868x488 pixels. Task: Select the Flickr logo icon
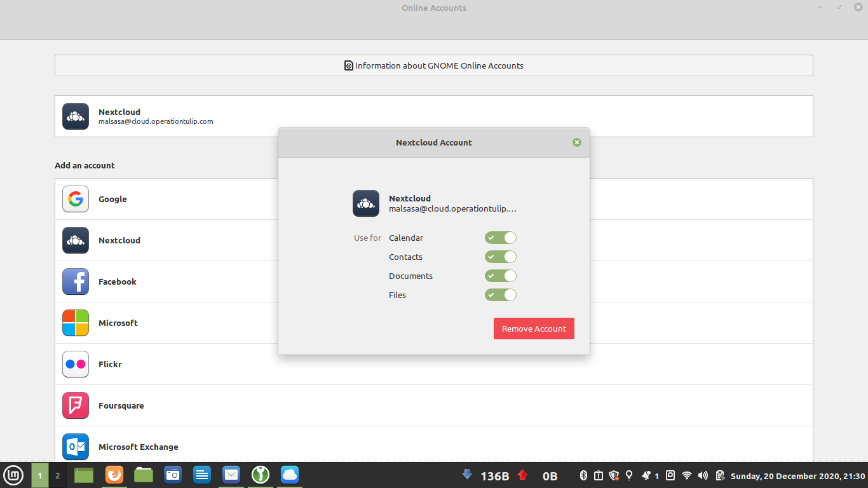(x=76, y=364)
